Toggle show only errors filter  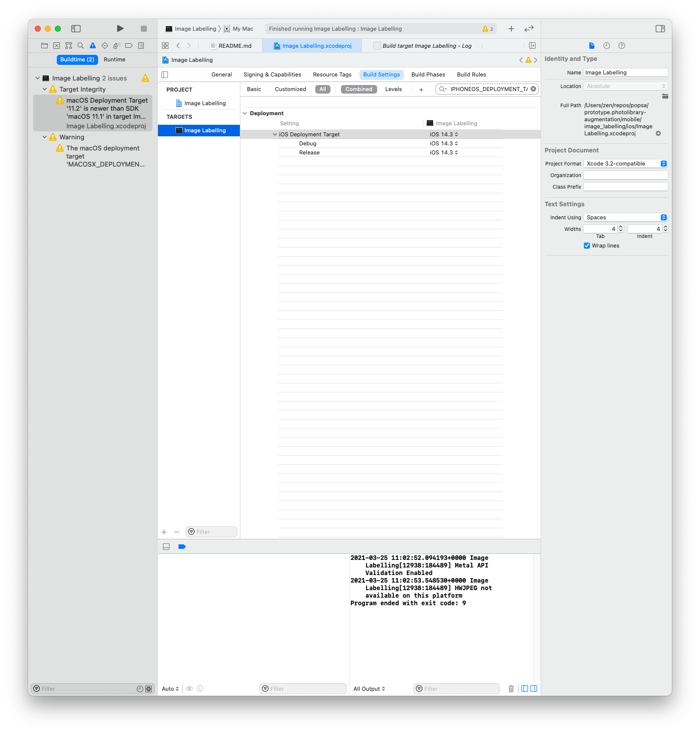(x=148, y=689)
